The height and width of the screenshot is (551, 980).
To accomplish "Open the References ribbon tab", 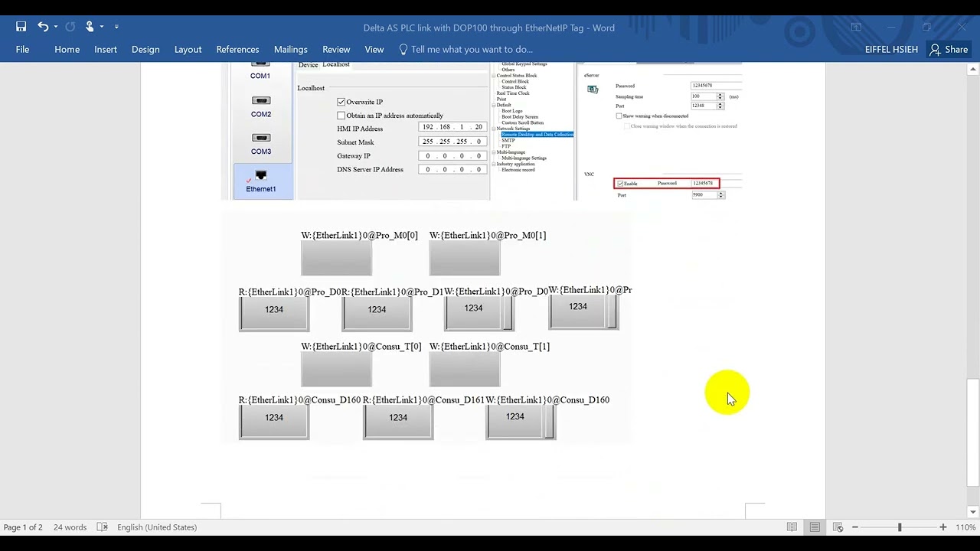I will [x=237, y=49].
